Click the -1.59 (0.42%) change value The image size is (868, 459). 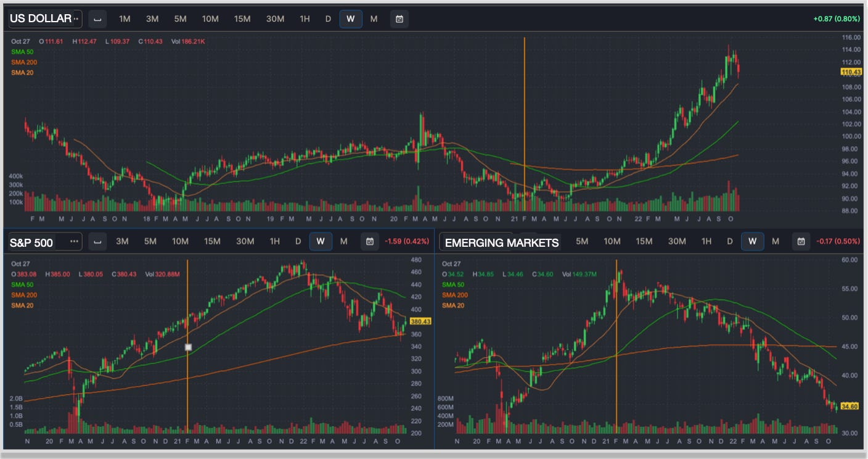(x=406, y=241)
